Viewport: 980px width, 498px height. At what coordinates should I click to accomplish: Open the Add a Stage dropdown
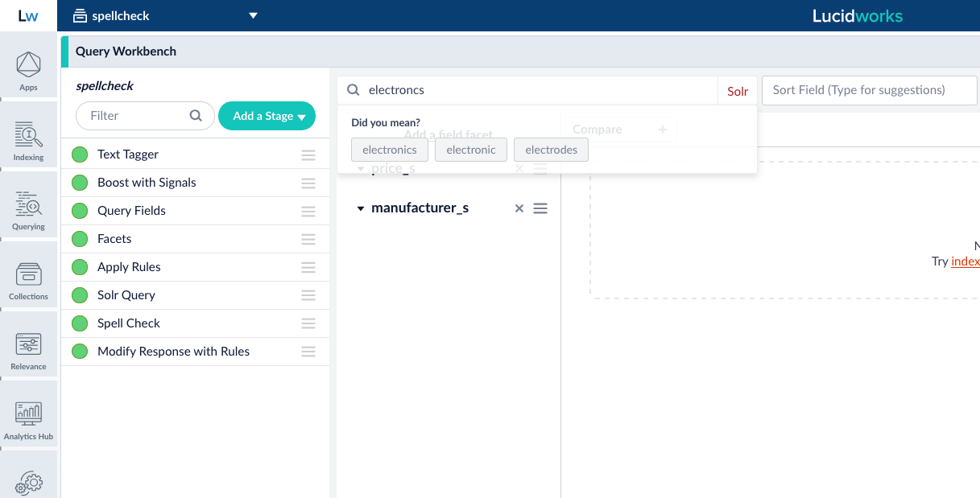(x=267, y=116)
